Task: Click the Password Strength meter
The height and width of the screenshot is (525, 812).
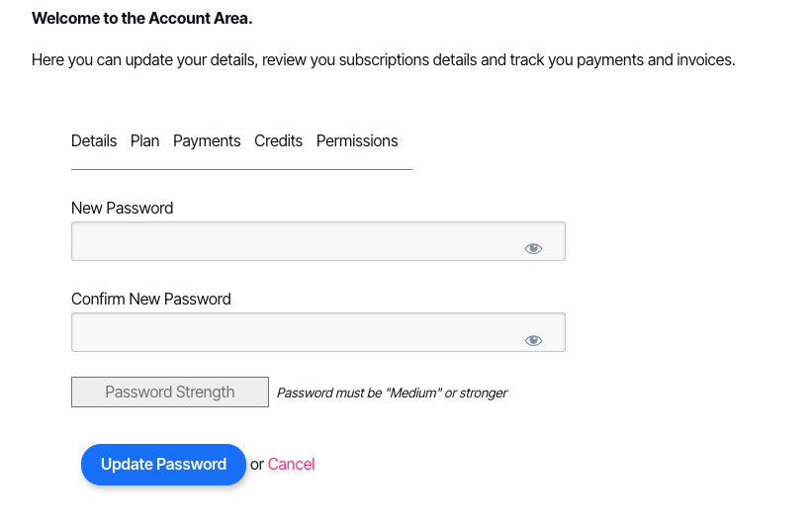Action: click(x=170, y=392)
